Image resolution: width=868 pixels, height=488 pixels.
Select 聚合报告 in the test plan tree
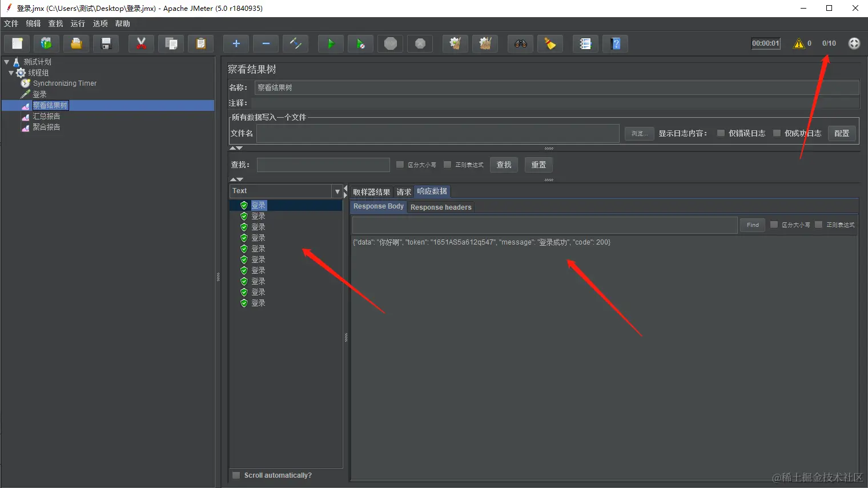coord(46,127)
